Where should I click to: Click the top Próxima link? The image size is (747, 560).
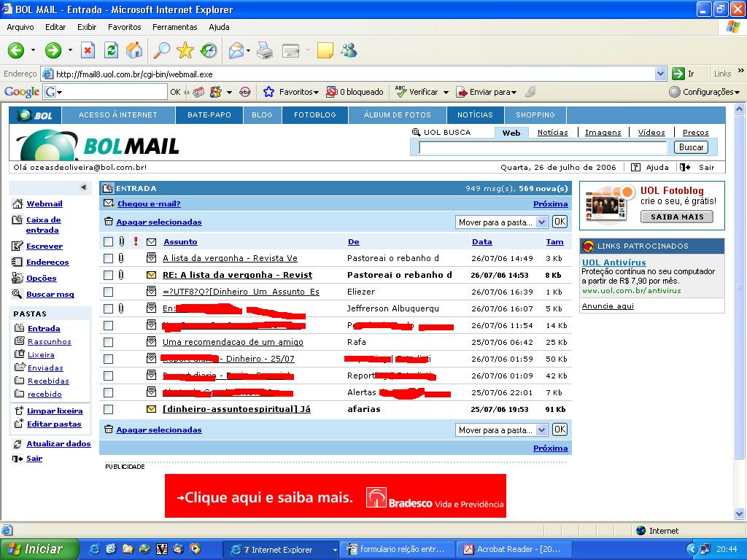(550, 204)
